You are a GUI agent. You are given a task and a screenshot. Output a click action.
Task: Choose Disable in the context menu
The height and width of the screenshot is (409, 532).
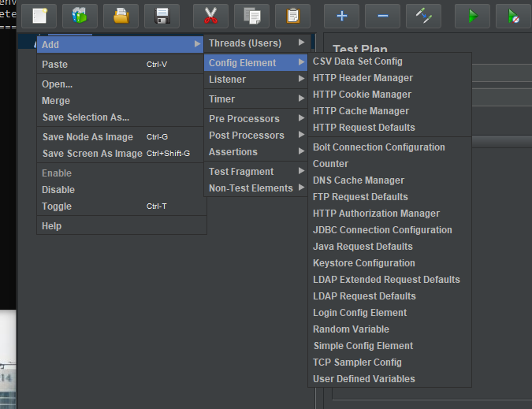click(58, 190)
